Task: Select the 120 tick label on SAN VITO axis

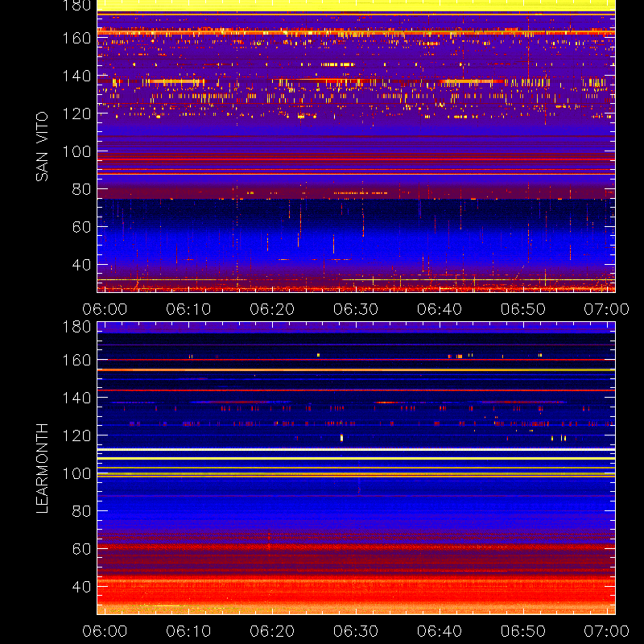Action: [76, 114]
